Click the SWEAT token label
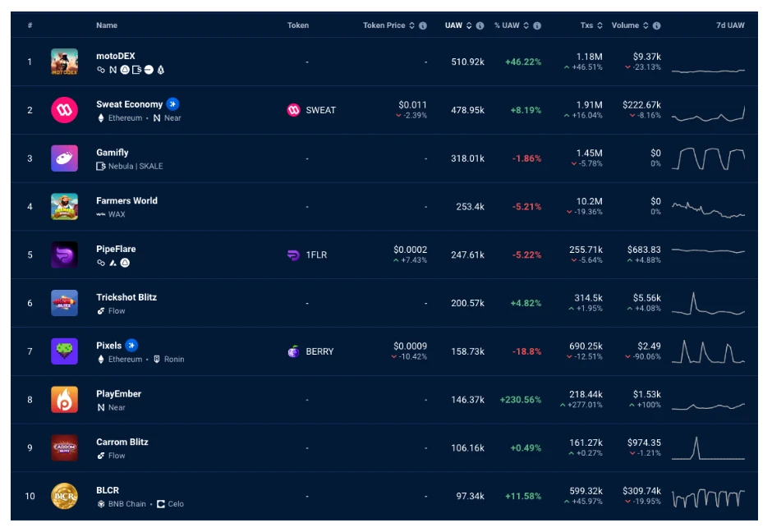Viewport: 772px width, 532px height. [x=321, y=110]
